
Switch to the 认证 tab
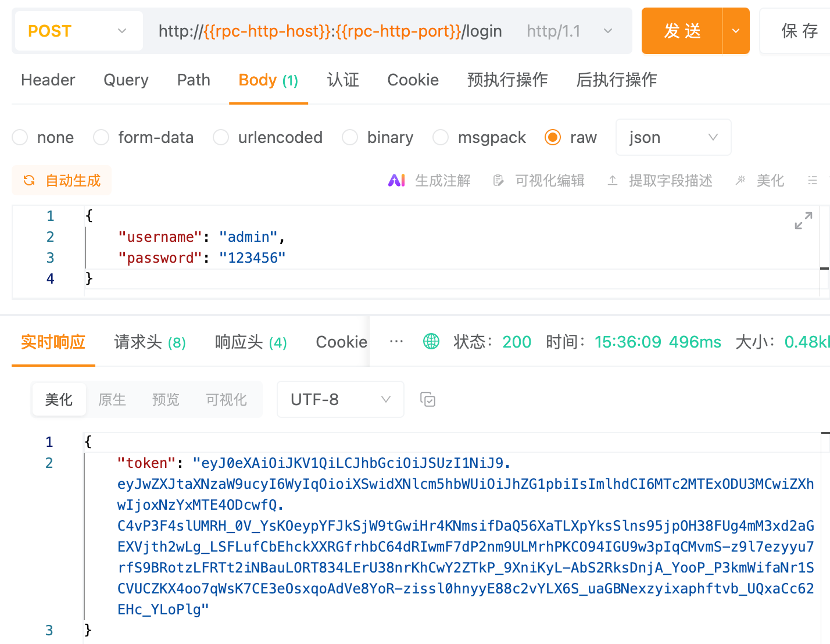(343, 80)
